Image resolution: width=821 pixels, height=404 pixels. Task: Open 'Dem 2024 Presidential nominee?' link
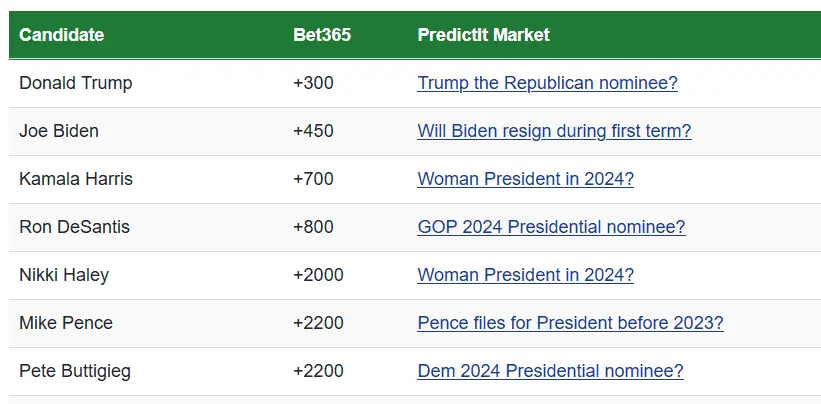pyautogui.click(x=550, y=371)
